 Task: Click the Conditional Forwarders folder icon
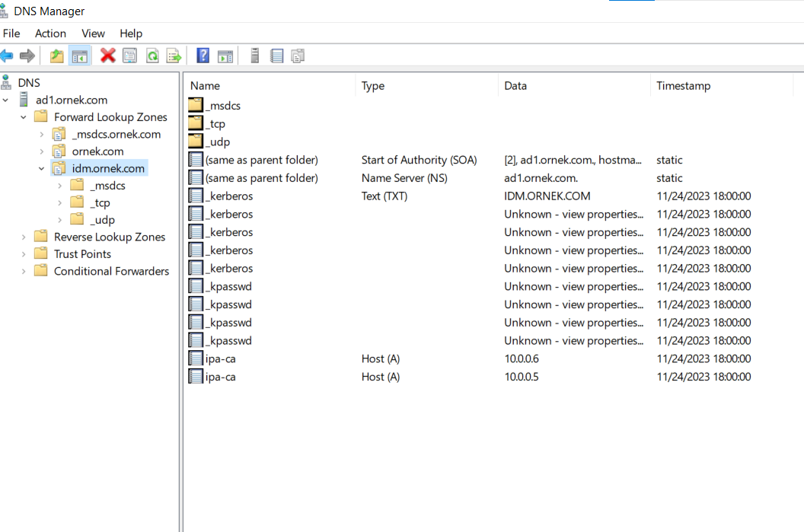(x=40, y=271)
